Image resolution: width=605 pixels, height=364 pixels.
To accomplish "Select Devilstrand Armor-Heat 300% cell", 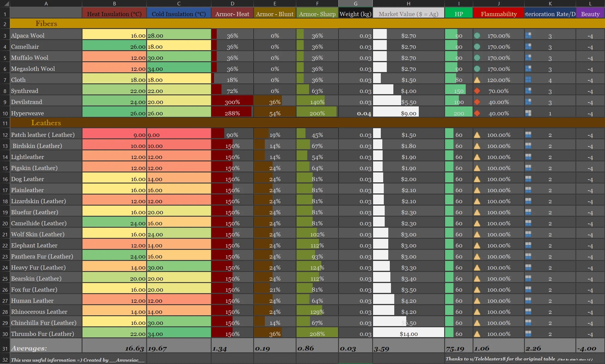I will tap(232, 102).
